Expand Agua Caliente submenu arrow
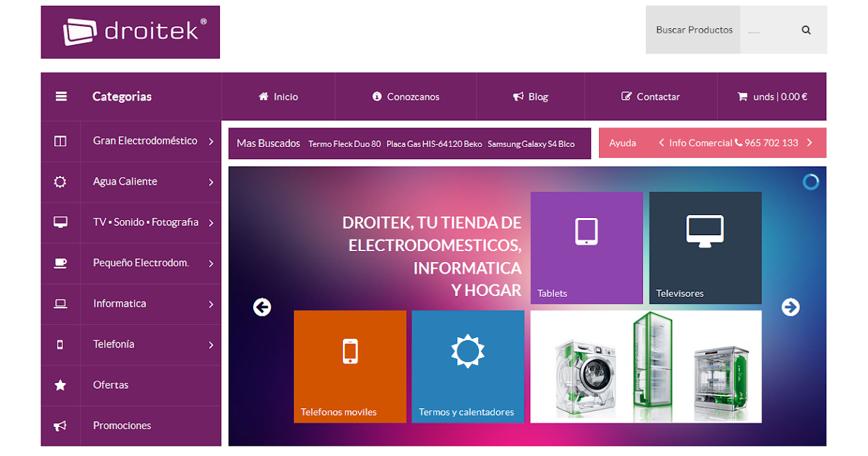Image resolution: width=868 pixels, height=456 pixels. pos(211,182)
